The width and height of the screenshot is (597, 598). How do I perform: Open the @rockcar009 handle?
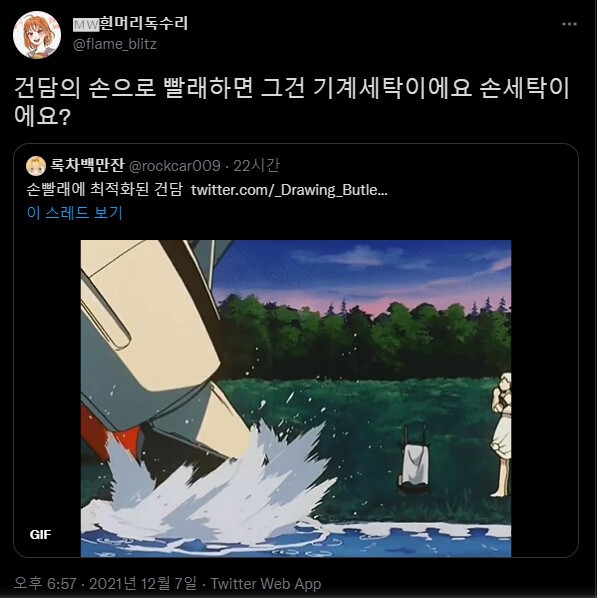tap(175, 166)
